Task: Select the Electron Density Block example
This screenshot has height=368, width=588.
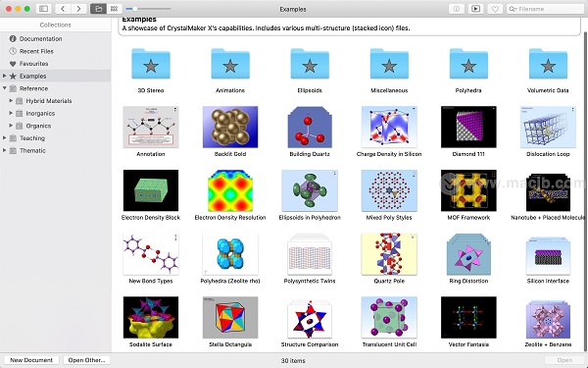Action: click(x=151, y=190)
